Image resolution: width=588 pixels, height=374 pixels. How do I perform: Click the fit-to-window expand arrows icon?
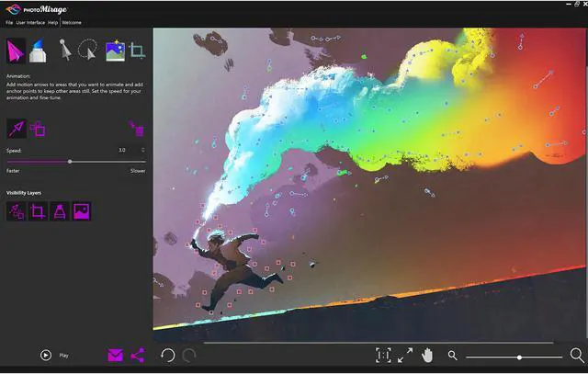pos(405,355)
